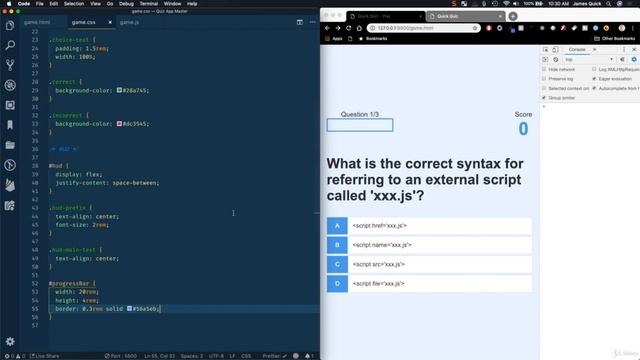Open the Chrome home page button
640x360 pixels.
click(x=359, y=28)
